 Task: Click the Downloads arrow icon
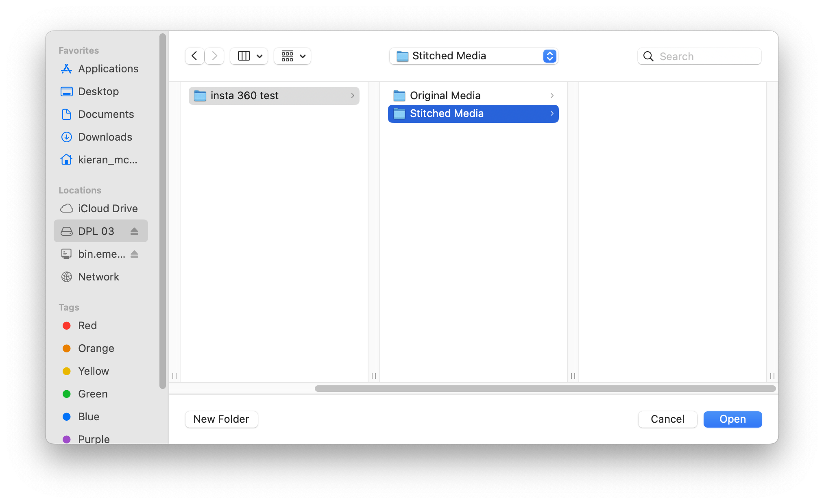pyautogui.click(x=67, y=137)
